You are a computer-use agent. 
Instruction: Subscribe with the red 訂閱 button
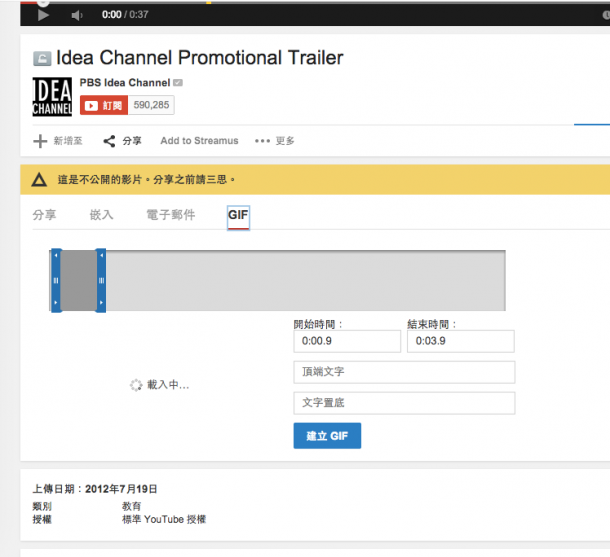coord(104,105)
